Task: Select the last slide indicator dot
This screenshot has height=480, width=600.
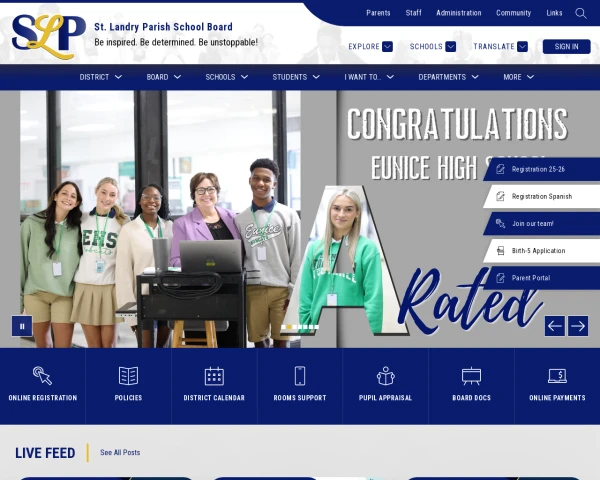Action: click(316, 327)
